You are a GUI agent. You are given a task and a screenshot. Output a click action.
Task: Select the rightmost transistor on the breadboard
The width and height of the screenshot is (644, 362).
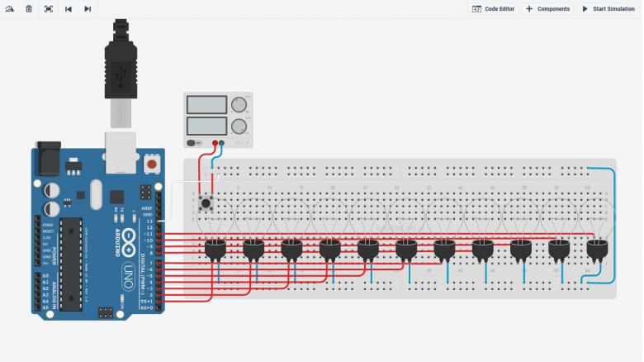click(x=597, y=250)
